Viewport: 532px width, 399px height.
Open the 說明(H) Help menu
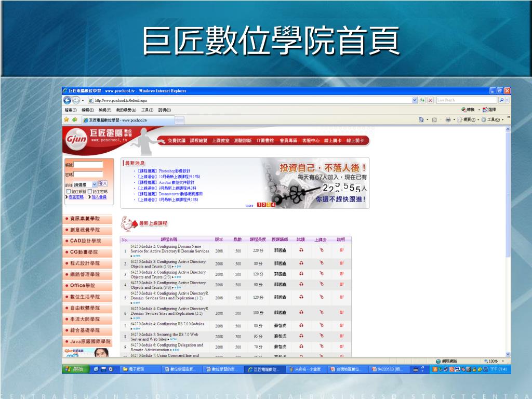pos(165,110)
